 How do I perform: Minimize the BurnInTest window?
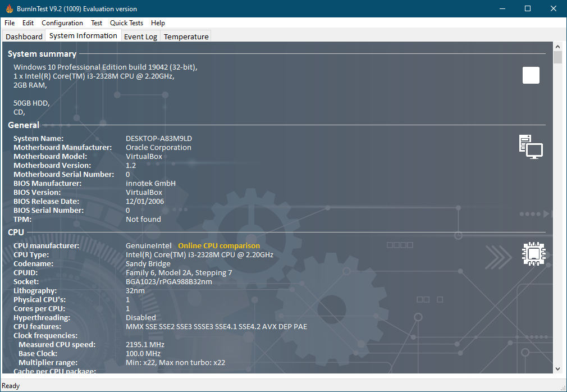click(x=502, y=8)
